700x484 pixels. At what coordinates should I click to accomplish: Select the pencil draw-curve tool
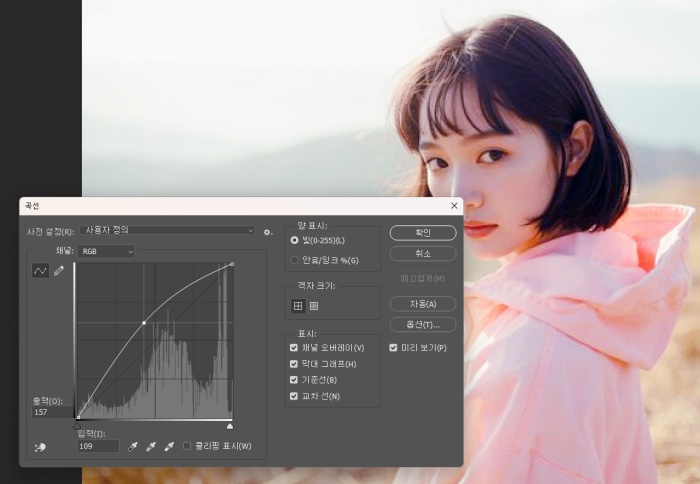[x=59, y=271]
